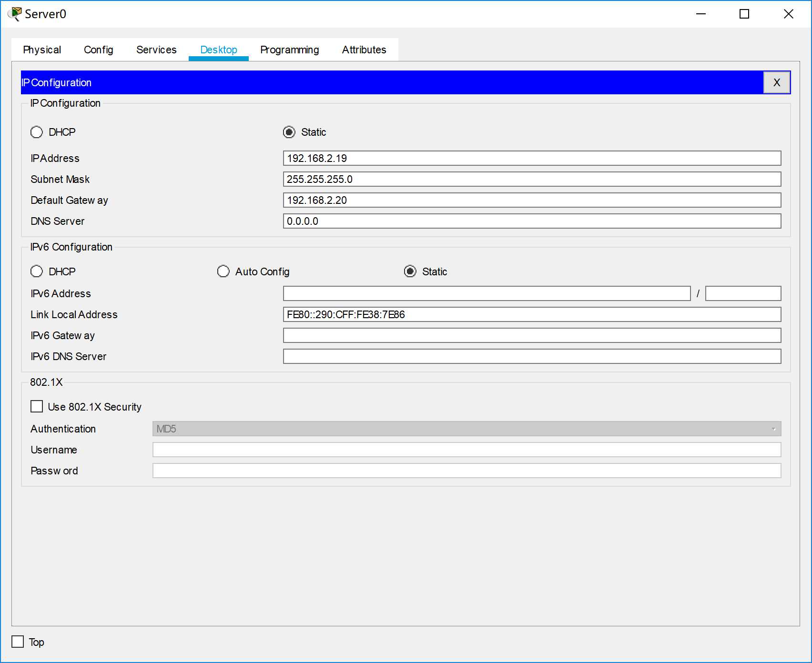Select the IPv4 Static radio button

[x=289, y=132]
